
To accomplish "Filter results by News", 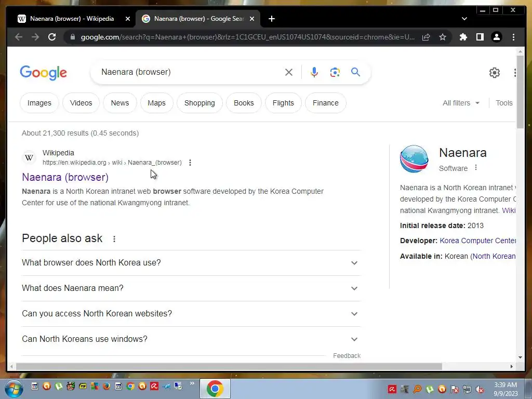I will [120, 103].
